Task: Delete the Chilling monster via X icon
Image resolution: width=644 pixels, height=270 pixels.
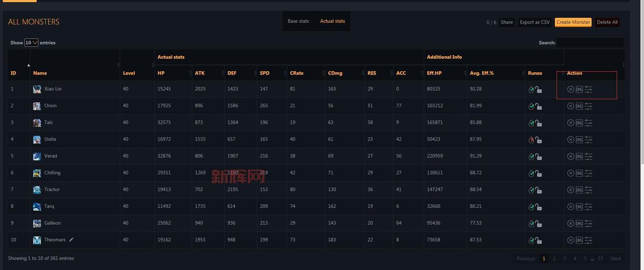Action: [571, 173]
